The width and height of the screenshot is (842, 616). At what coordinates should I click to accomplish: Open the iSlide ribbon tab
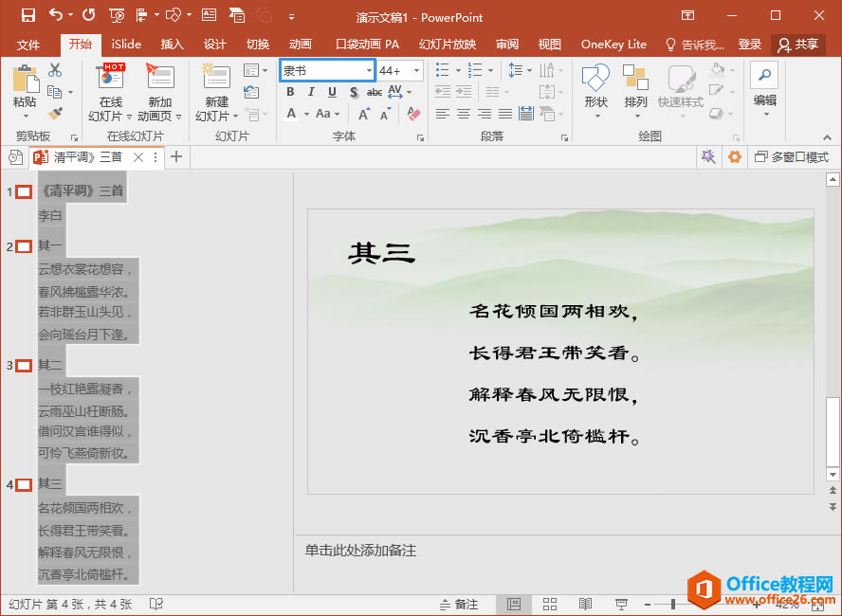(x=126, y=45)
